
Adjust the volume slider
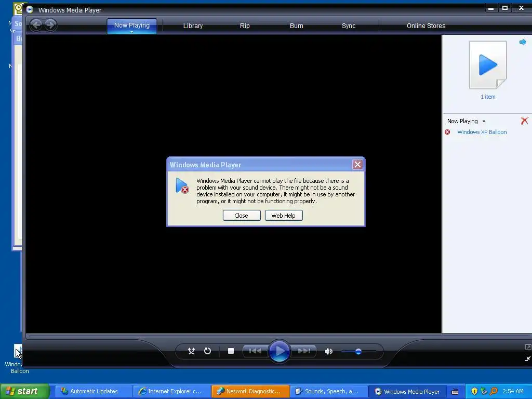tap(358, 352)
